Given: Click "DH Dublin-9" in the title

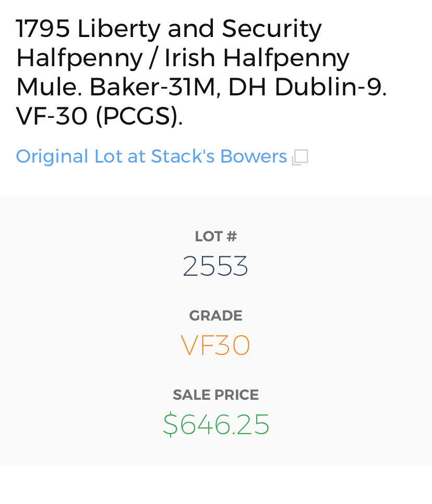Looking at the screenshot, I should tap(306, 87).
